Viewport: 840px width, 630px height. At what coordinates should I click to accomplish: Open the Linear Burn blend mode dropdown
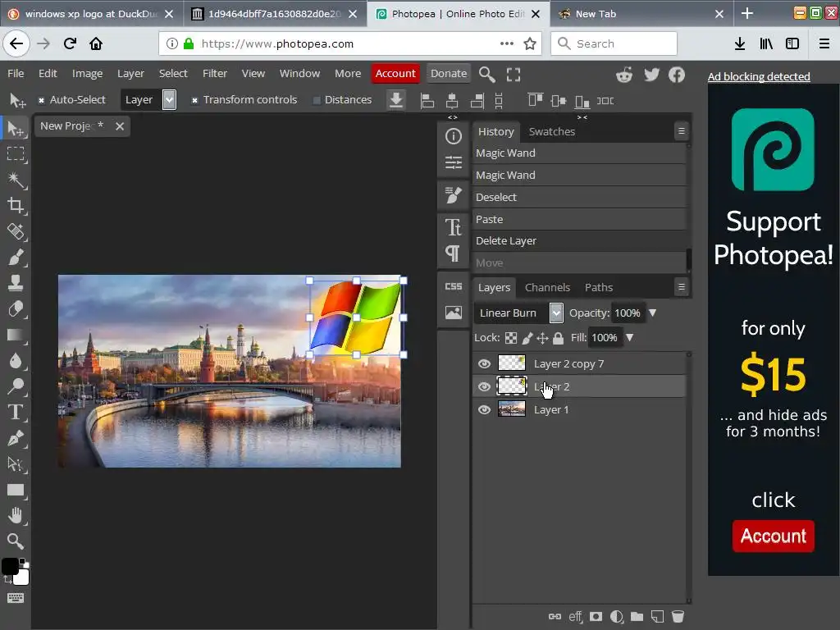click(x=518, y=313)
